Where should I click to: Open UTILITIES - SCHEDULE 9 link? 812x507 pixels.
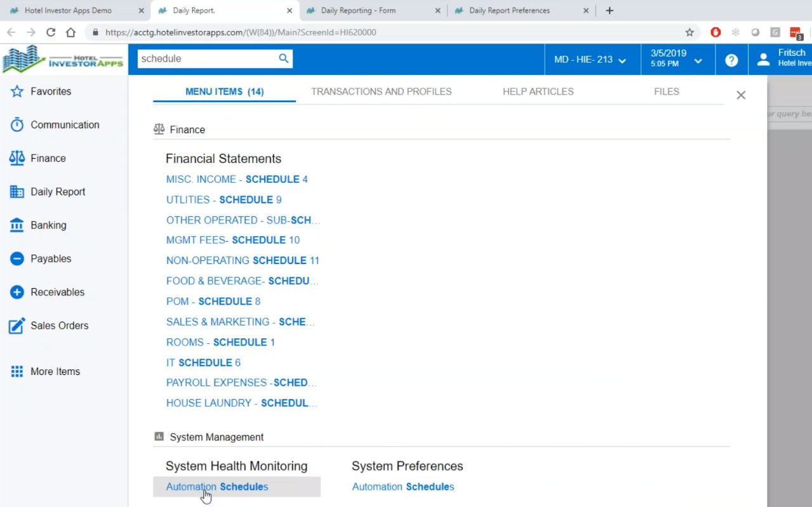[x=224, y=200]
